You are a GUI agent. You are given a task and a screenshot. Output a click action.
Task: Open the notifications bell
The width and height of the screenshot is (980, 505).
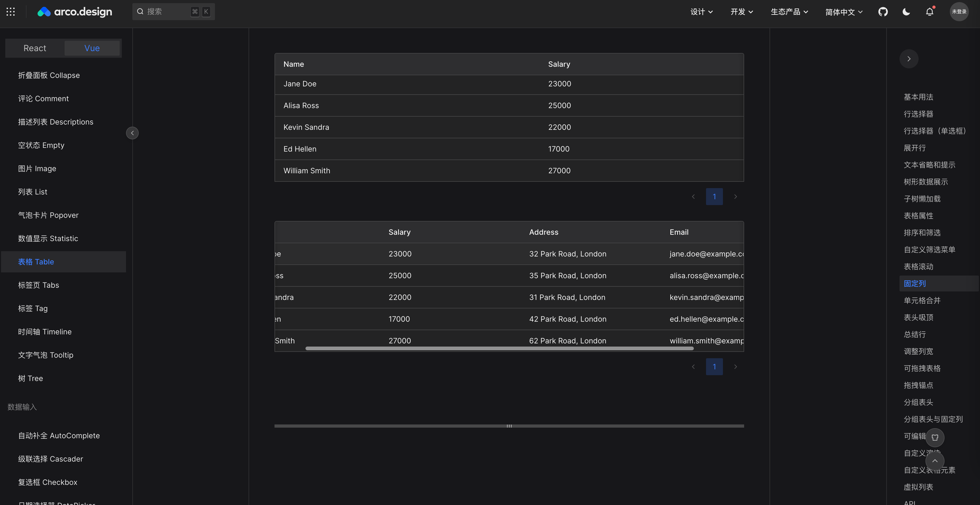929,12
